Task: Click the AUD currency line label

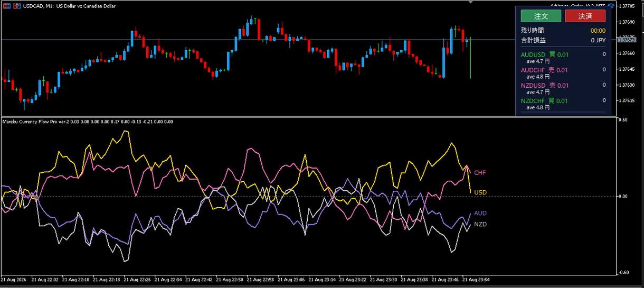Action: [480, 213]
